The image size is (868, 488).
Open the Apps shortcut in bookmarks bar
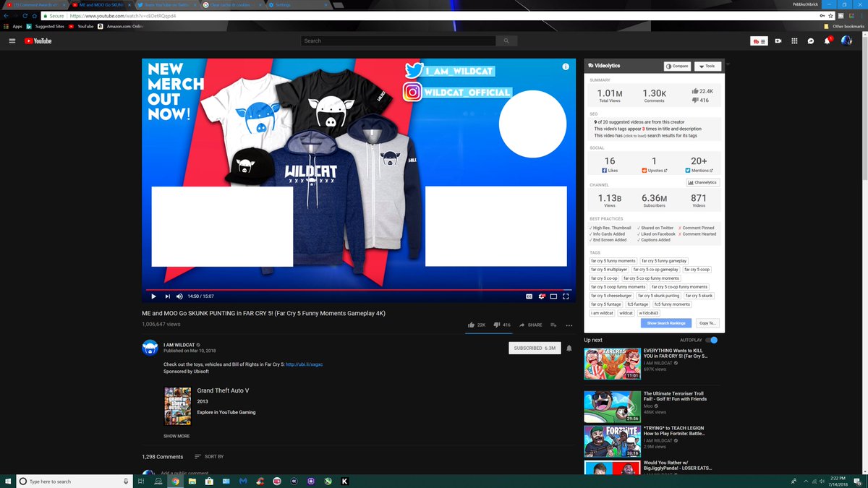click(12, 26)
